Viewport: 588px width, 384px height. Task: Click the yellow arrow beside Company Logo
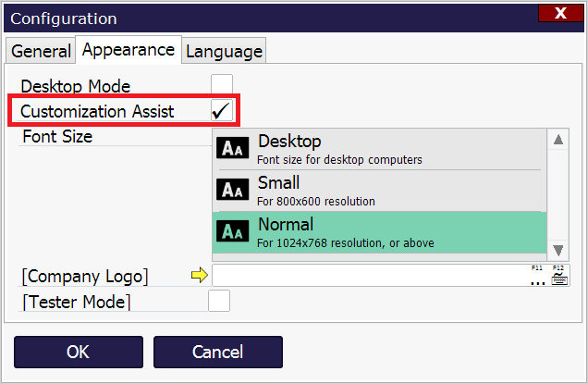[x=198, y=276]
